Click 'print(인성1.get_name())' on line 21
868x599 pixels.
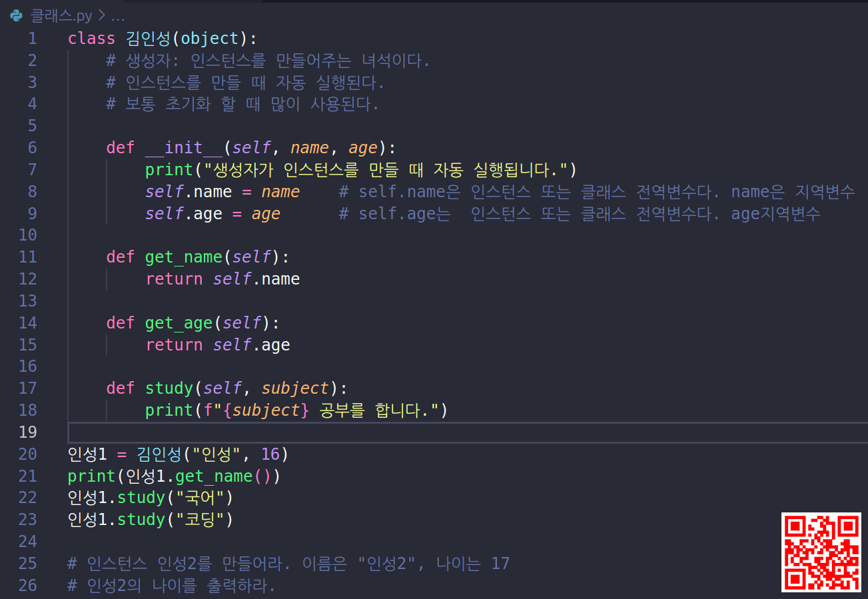[175, 476]
